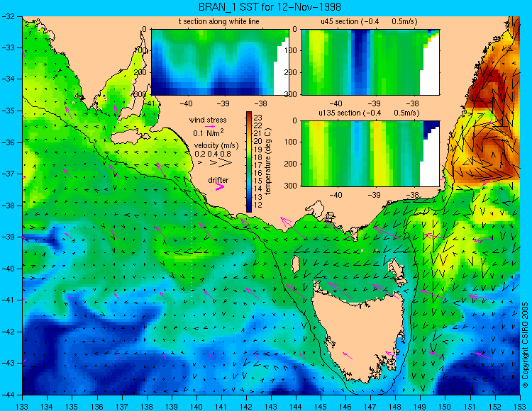Viewport: 532px width, 411px height.
Task: Click the -44 latitude label on left axis
Action: click(9, 395)
